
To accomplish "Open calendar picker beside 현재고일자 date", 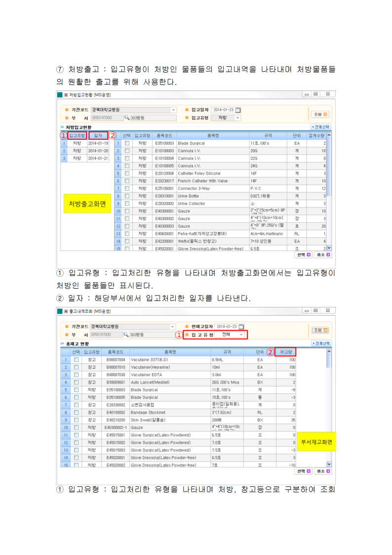I will (x=242, y=327).
